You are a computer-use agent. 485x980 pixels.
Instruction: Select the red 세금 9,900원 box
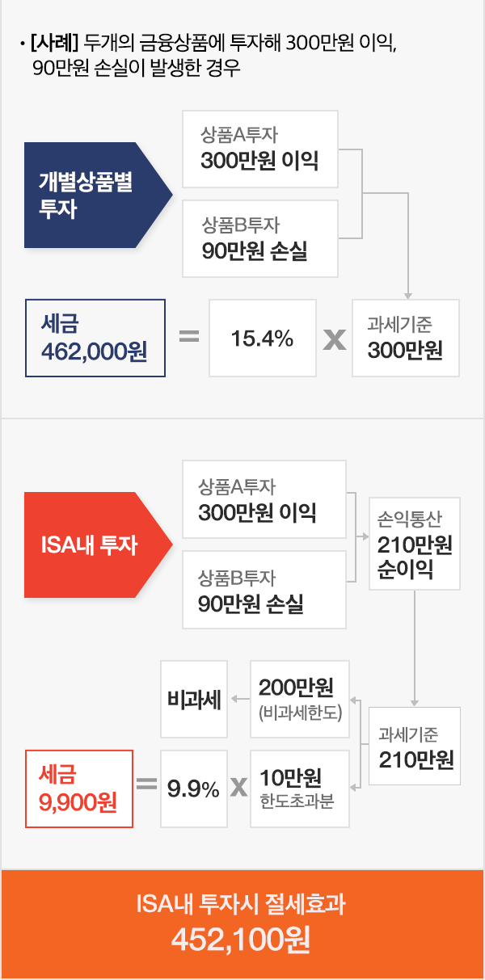click(78, 789)
